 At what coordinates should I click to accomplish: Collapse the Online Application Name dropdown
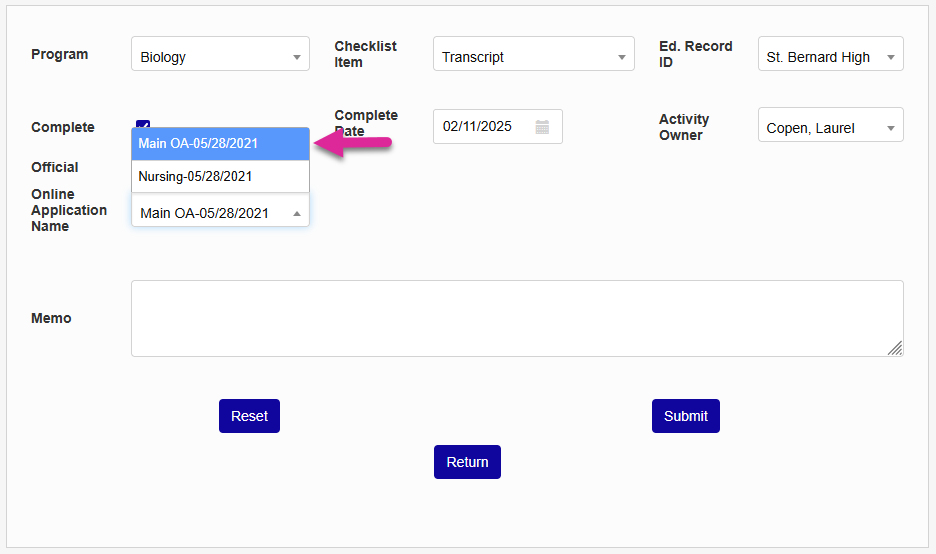click(x=220, y=211)
